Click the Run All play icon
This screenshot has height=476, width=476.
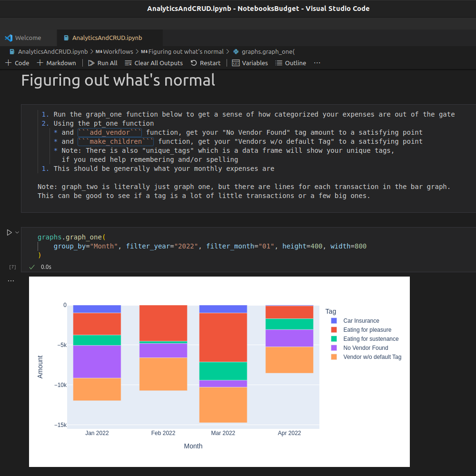click(x=91, y=63)
